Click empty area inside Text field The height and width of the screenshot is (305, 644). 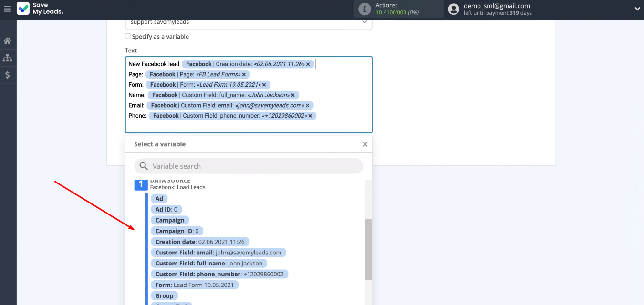click(x=249, y=126)
